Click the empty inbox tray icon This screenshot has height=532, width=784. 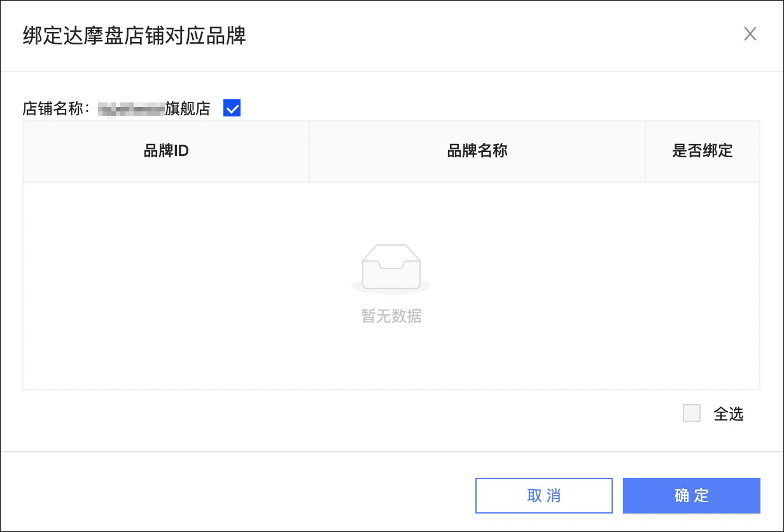[x=391, y=268]
